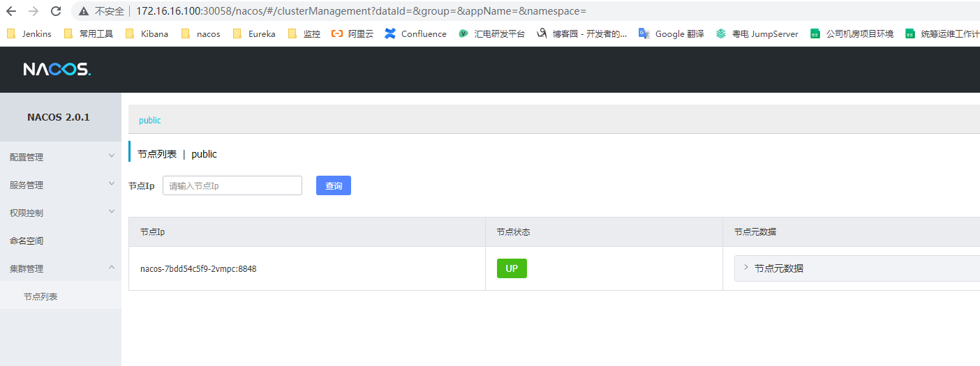Click the not-secure warning icon
The height and width of the screenshot is (366, 980).
84,11
